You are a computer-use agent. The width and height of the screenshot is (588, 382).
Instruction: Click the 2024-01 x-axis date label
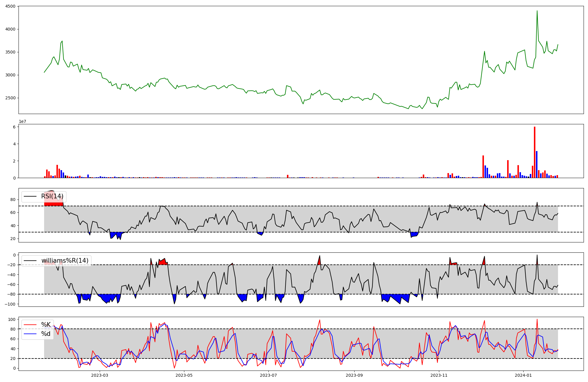[524, 375]
